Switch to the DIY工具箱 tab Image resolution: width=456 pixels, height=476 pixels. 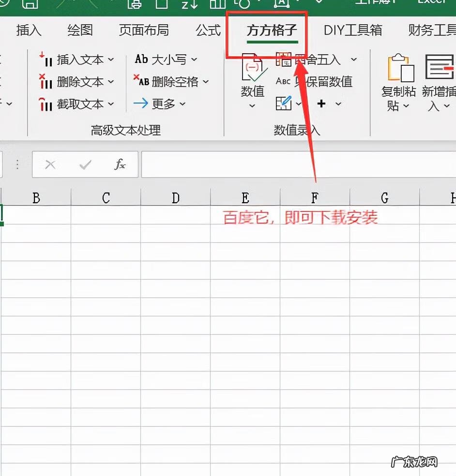tap(353, 30)
